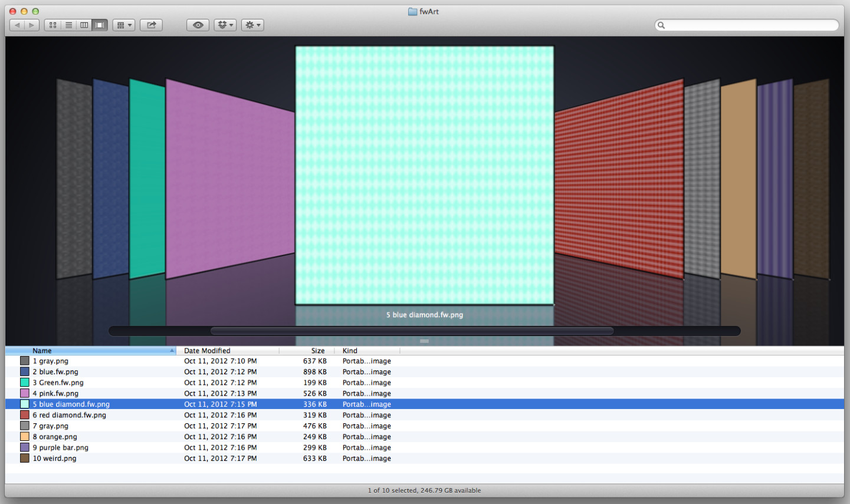
Task: Go back with the left arrow button
Action: click(17, 25)
